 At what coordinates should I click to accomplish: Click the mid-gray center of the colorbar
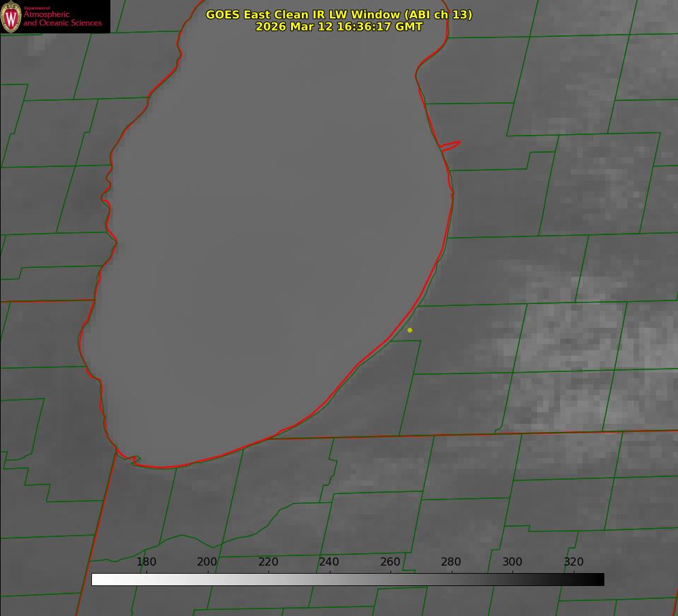point(348,579)
